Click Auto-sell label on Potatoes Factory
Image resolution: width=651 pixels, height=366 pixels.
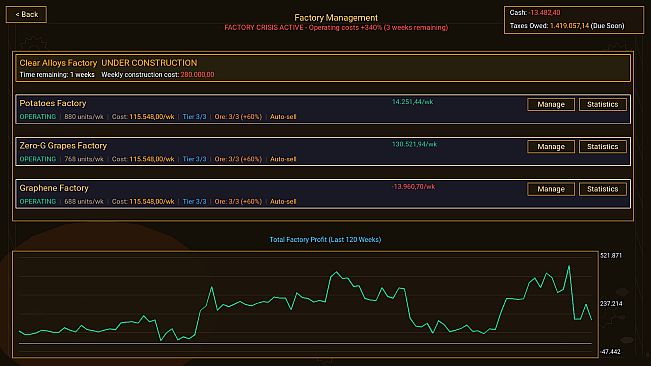click(x=283, y=117)
